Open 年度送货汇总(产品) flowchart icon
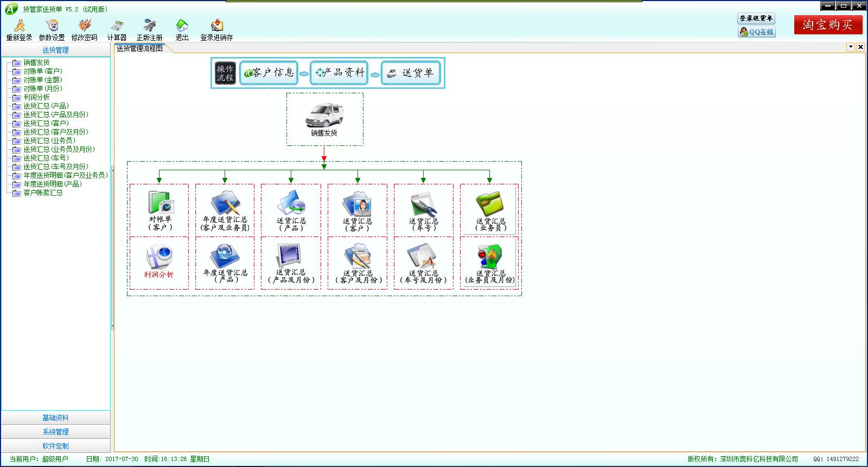 point(225,263)
